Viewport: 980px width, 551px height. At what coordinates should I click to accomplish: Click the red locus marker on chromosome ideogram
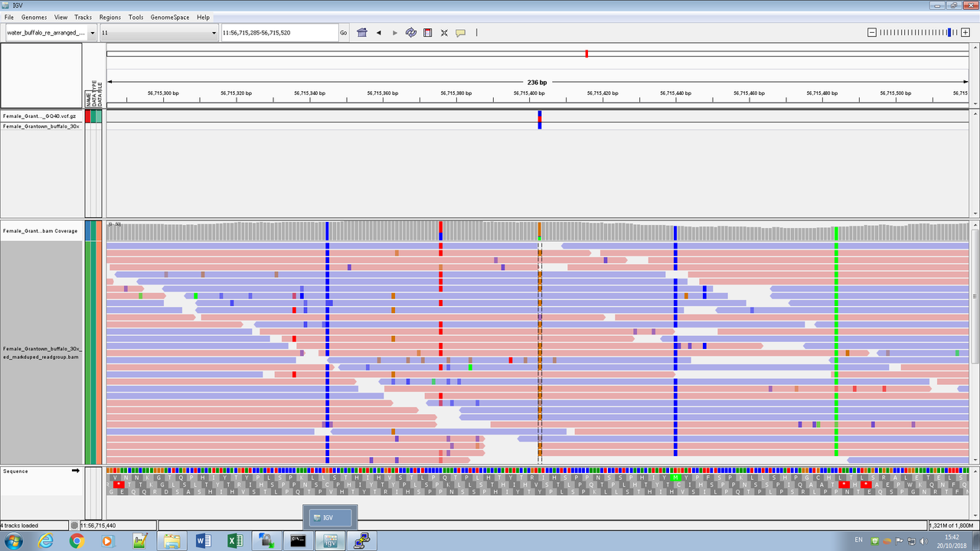(x=586, y=54)
